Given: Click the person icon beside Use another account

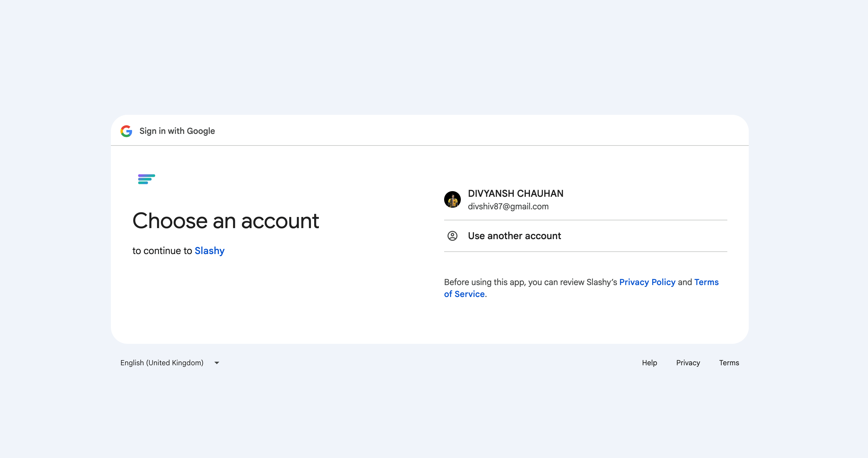Looking at the screenshot, I should click(x=452, y=236).
